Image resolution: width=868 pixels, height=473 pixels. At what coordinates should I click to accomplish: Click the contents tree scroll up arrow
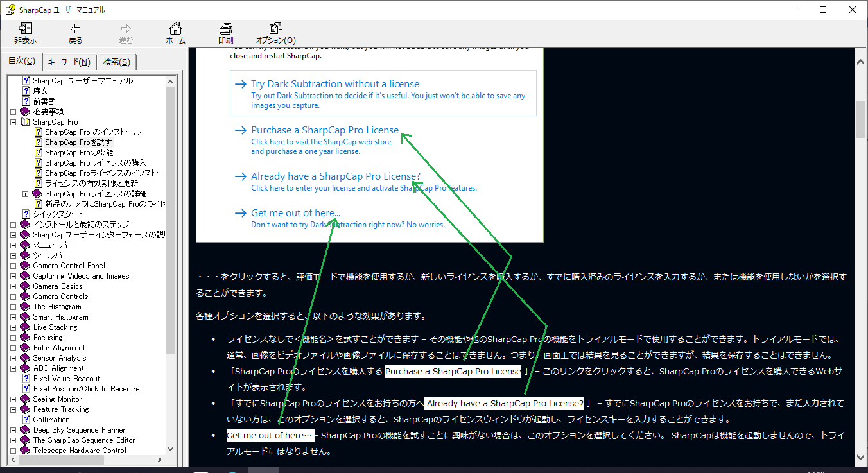pyautogui.click(x=170, y=81)
